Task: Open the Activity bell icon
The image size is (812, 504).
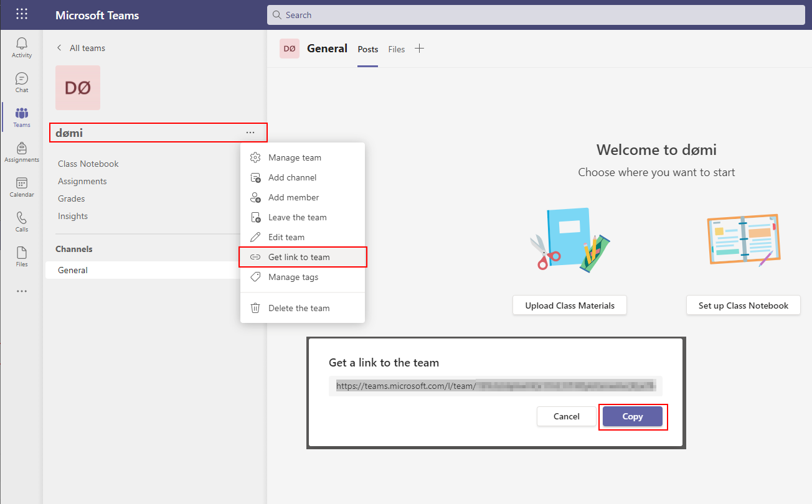Action: (22, 43)
